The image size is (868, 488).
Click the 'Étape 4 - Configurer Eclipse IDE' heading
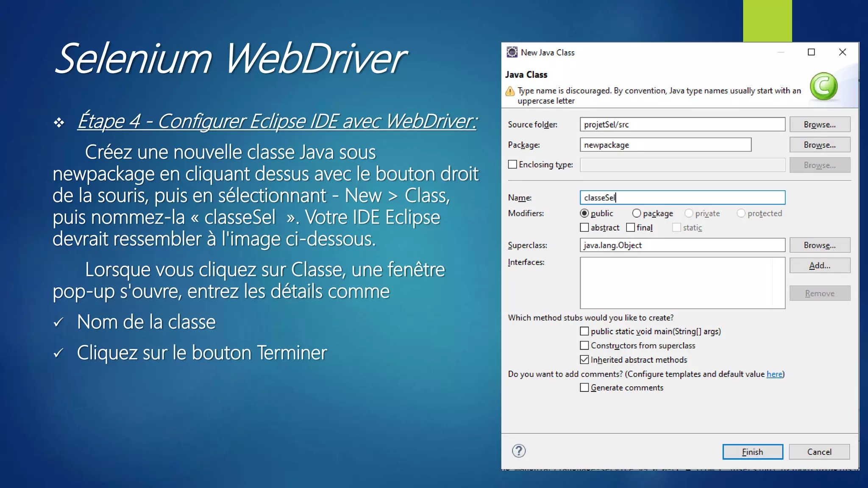[x=278, y=121]
